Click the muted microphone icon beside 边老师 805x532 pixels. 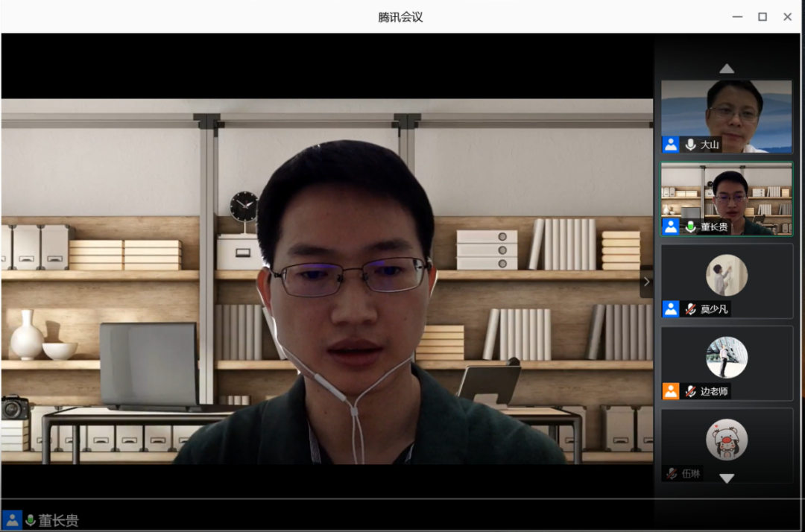coord(689,391)
